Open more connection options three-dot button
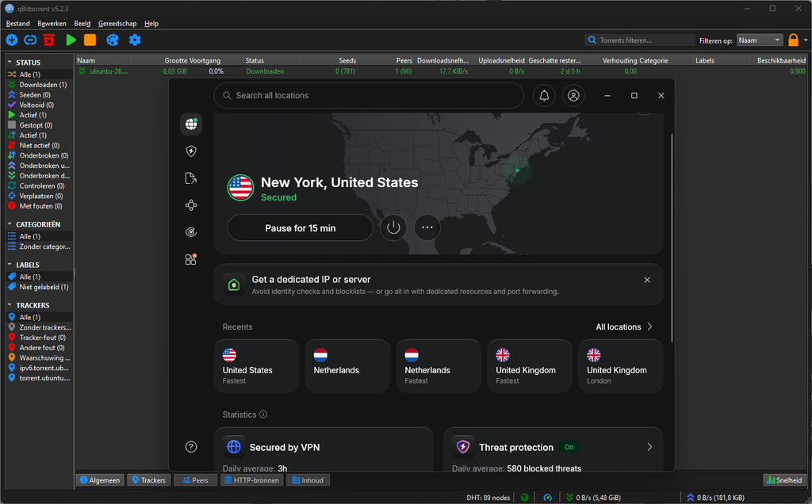 427,227
